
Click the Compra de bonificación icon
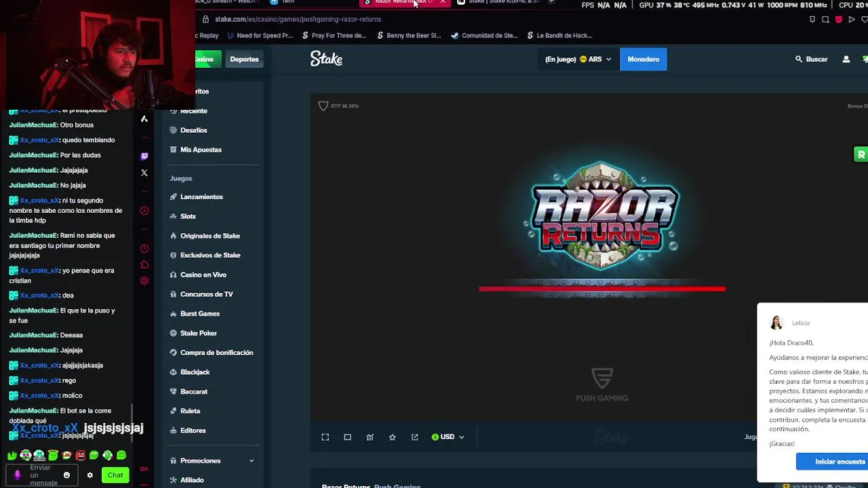pyautogui.click(x=174, y=352)
